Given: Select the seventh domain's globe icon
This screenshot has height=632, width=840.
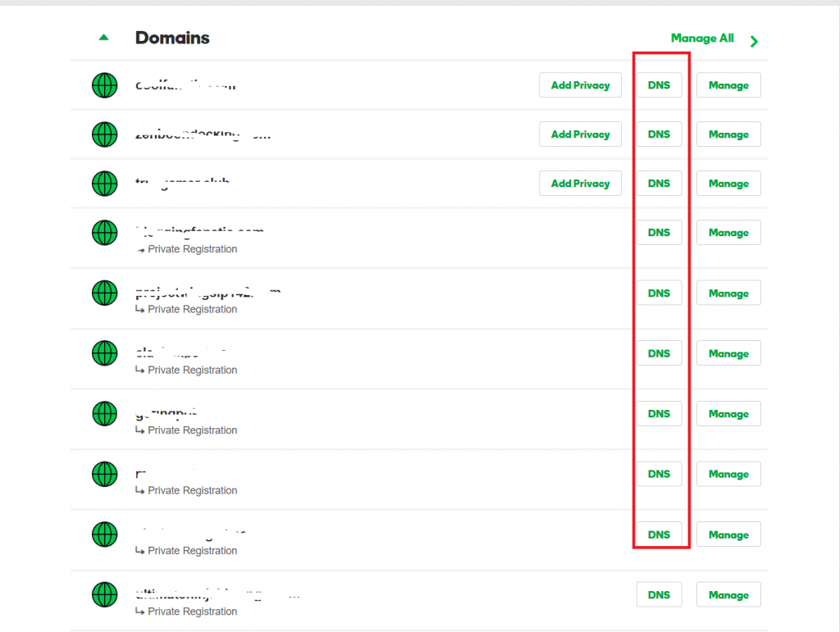Looking at the screenshot, I should (x=104, y=414).
